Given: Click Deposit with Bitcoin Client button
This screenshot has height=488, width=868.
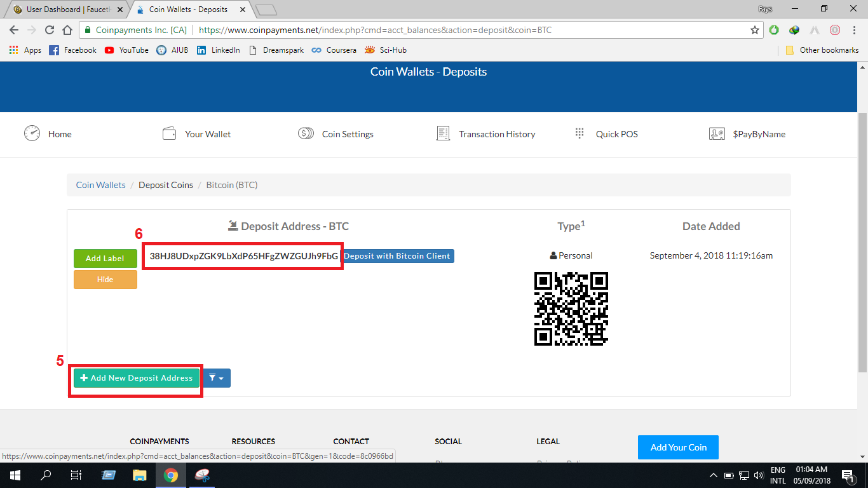Looking at the screenshot, I should 397,256.
